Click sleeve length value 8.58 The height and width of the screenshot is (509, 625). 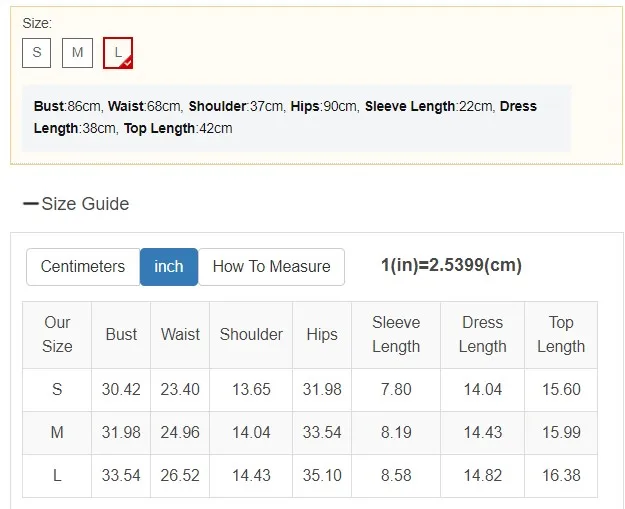click(396, 476)
